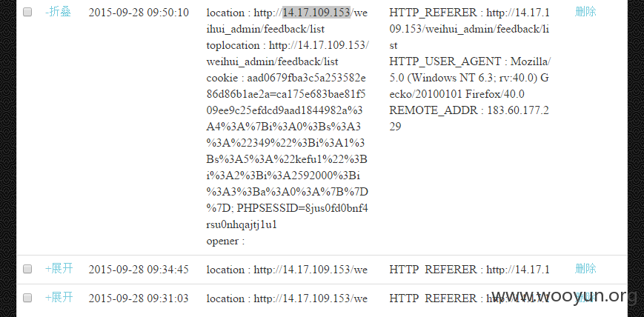Check the box beside the 09:31:03 entry
Viewport: 644px width, 317px height.
click(x=27, y=298)
